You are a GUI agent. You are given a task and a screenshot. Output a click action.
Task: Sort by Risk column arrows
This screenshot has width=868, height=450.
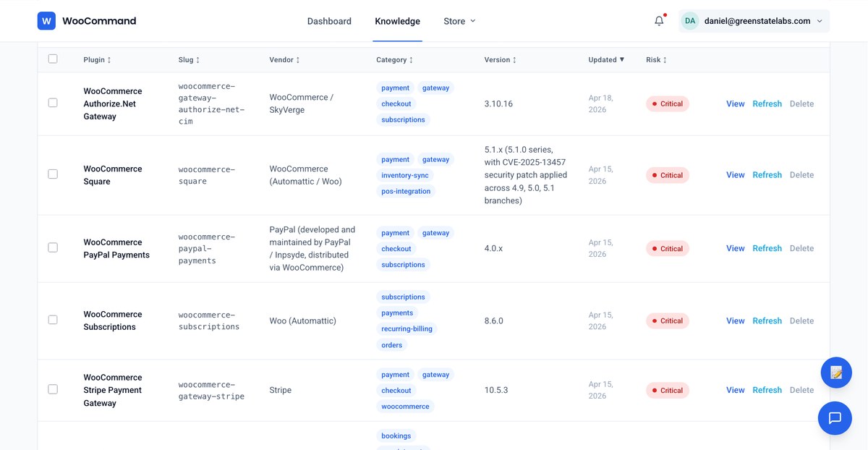tap(665, 60)
